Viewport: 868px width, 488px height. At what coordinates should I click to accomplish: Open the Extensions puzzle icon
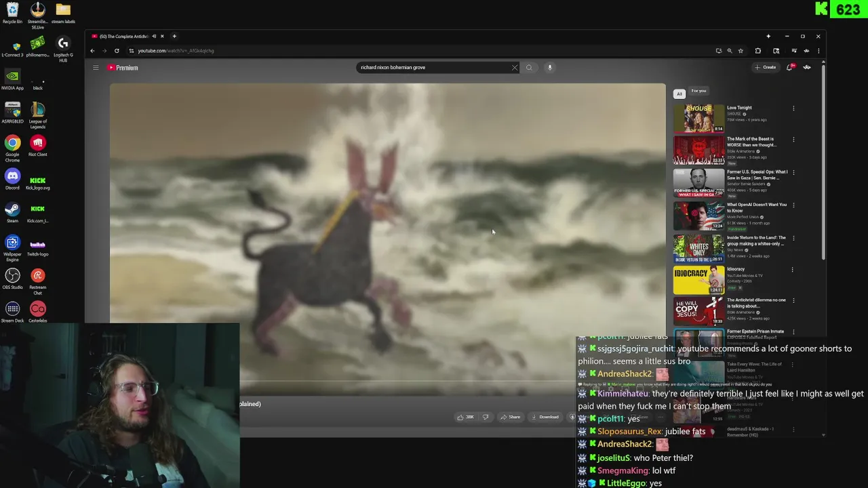pyautogui.click(x=758, y=51)
